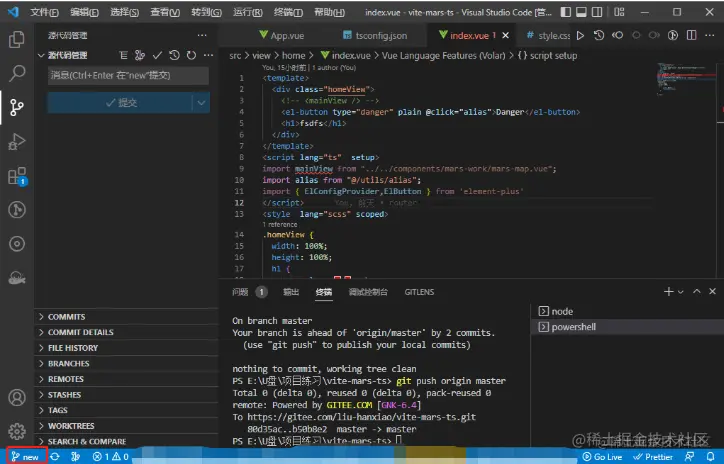Click branch icon in source control toolbar

pyautogui.click(x=139, y=55)
